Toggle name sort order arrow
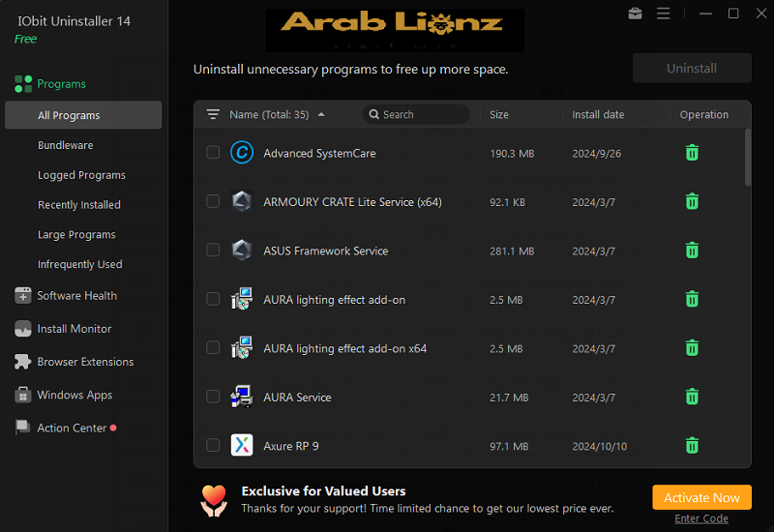Image resolution: width=774 pixels, height=532 pixels. 321,114
